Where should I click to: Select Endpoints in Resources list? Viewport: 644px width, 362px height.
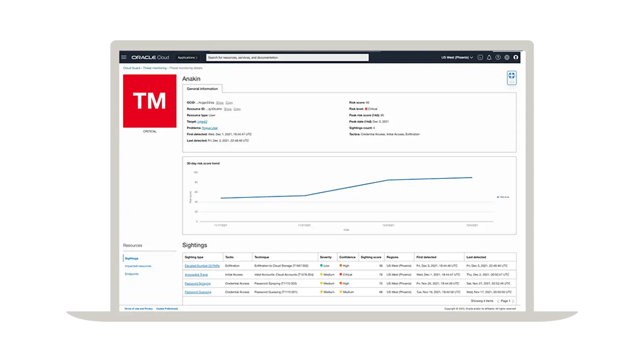132,274
